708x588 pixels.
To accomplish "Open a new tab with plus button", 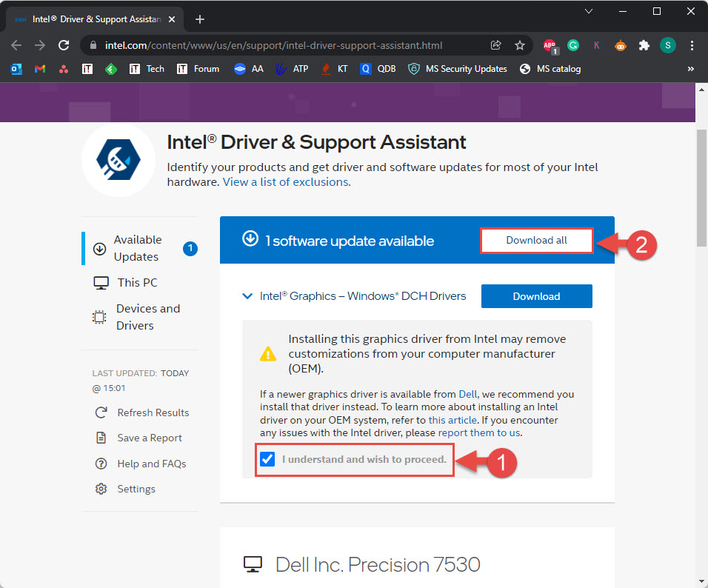I will [x=200, y=19].
